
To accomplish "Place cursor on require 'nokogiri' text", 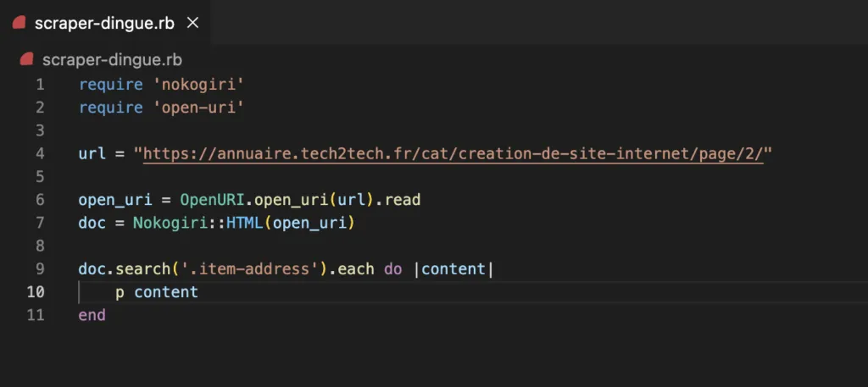I will tap(161, 85).
